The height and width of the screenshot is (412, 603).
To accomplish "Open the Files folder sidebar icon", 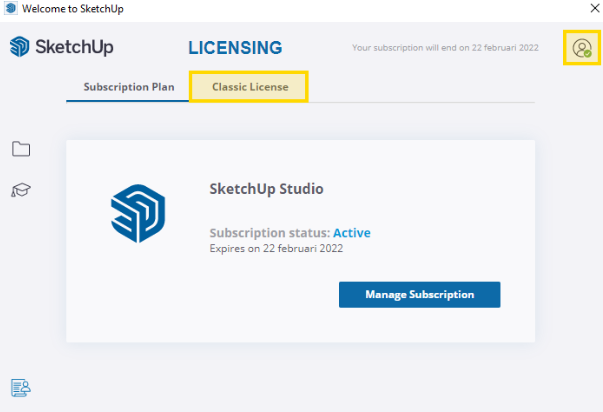I will (21, 149).
